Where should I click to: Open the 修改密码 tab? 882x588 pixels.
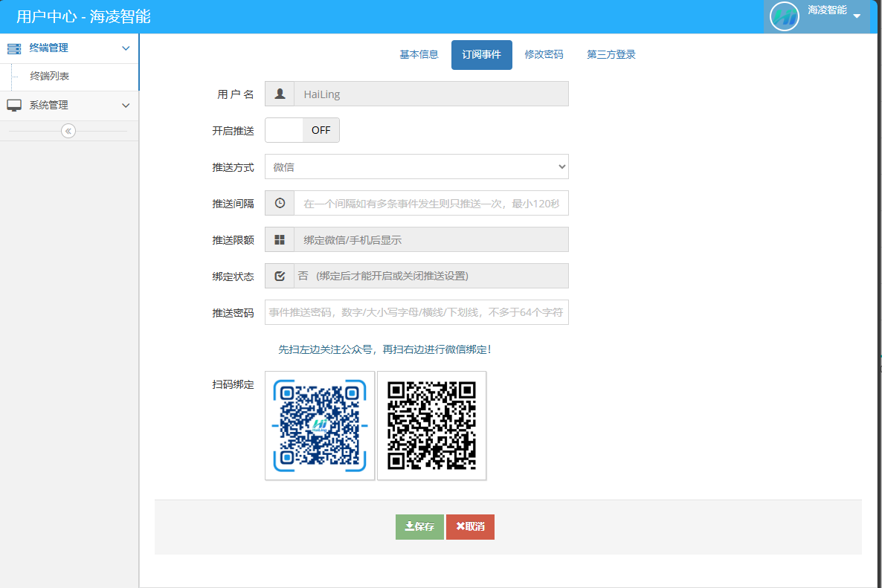click(544, 54)
